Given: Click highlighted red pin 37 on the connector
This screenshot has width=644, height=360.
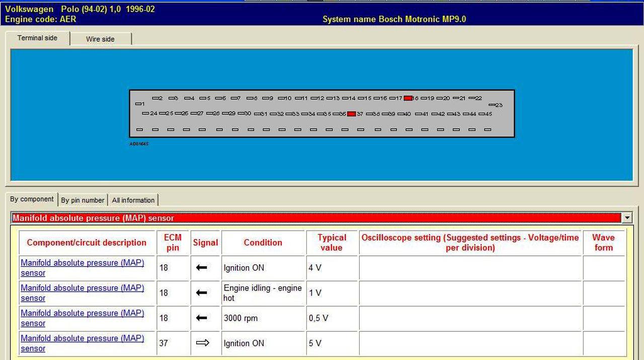Looking at the screenshot, I should click(351, 114).
